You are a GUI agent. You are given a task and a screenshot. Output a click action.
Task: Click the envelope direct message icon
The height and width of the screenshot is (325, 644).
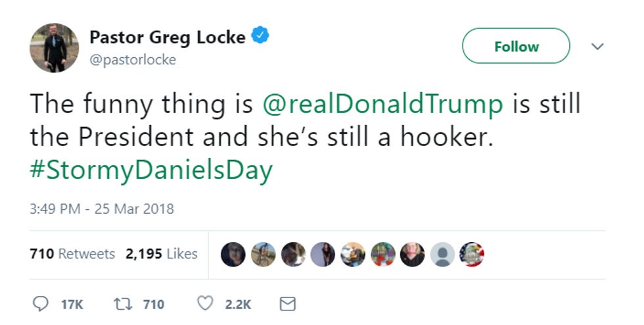pos(288,304)
